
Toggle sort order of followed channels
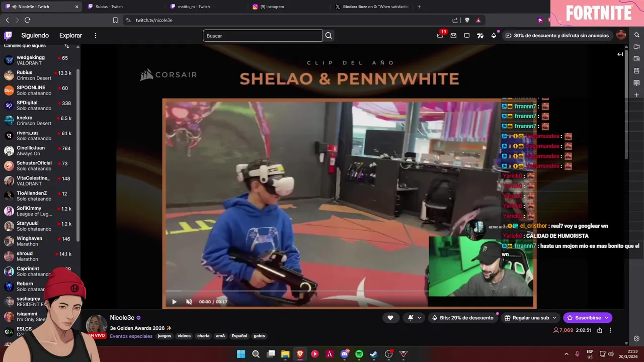67,46
